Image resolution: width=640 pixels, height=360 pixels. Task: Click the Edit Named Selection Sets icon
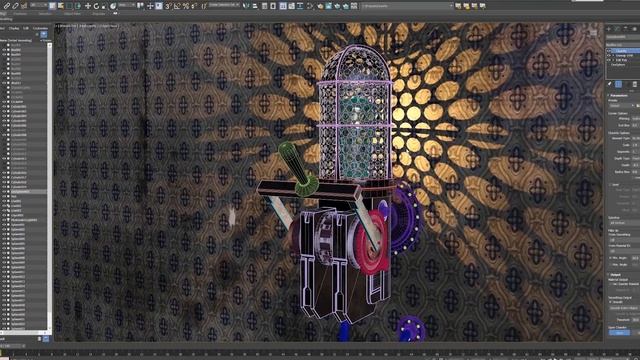[x=204, y=6]
